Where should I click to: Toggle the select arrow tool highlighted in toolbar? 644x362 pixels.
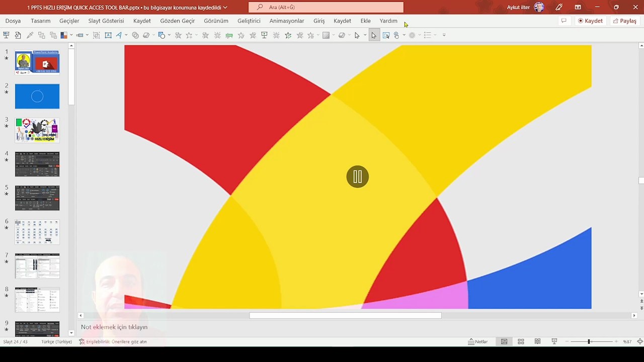(x=374, y=35)
